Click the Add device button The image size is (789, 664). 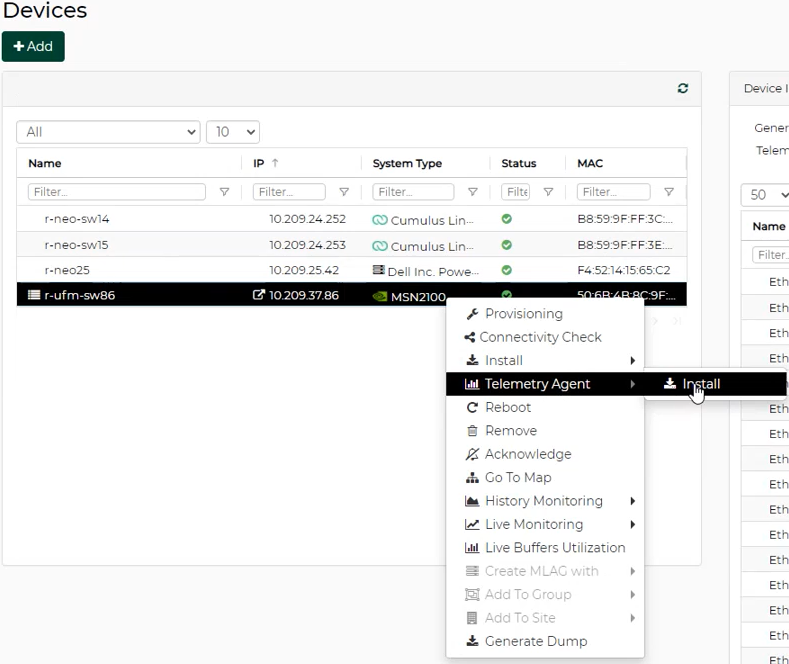[x=33, y=47]
